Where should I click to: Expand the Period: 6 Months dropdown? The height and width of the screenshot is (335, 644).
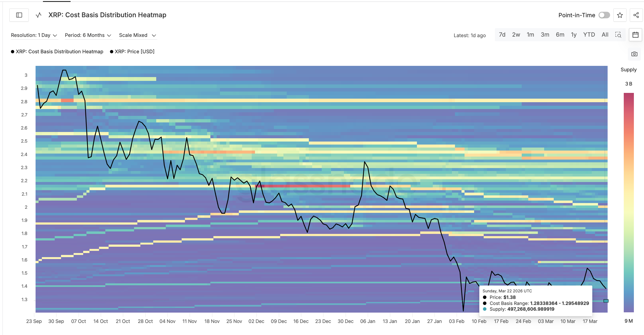tap(88, 35)
